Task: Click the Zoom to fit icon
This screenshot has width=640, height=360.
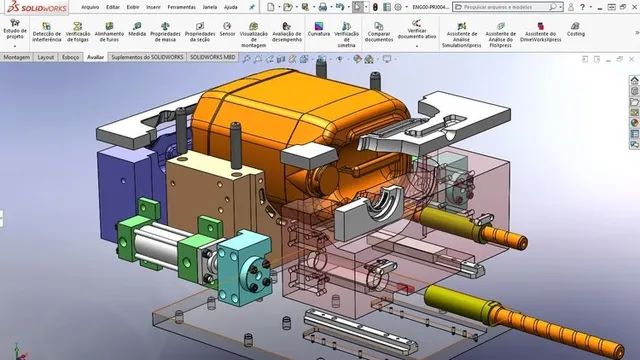Action: [x=247, y=59]
